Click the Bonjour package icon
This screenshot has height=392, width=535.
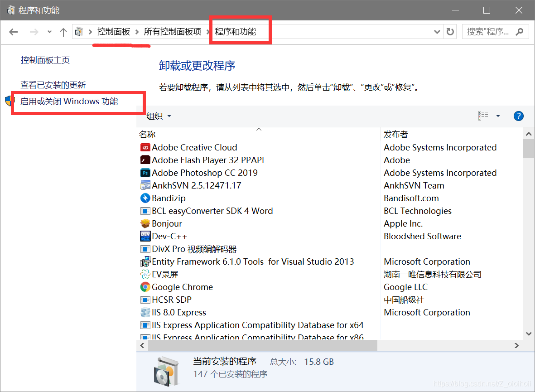pyautogui.click(x=145, y=224)
